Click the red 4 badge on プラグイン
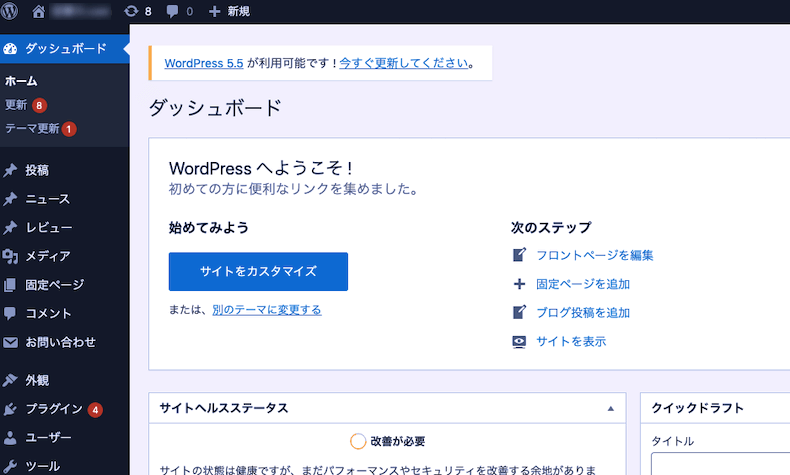 click(95, 410)
